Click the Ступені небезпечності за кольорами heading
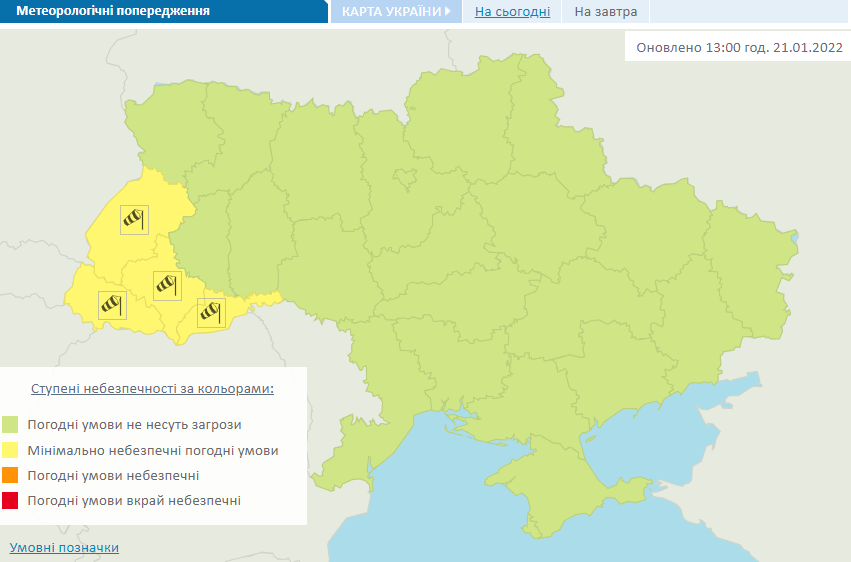 (x=153, y=389)
